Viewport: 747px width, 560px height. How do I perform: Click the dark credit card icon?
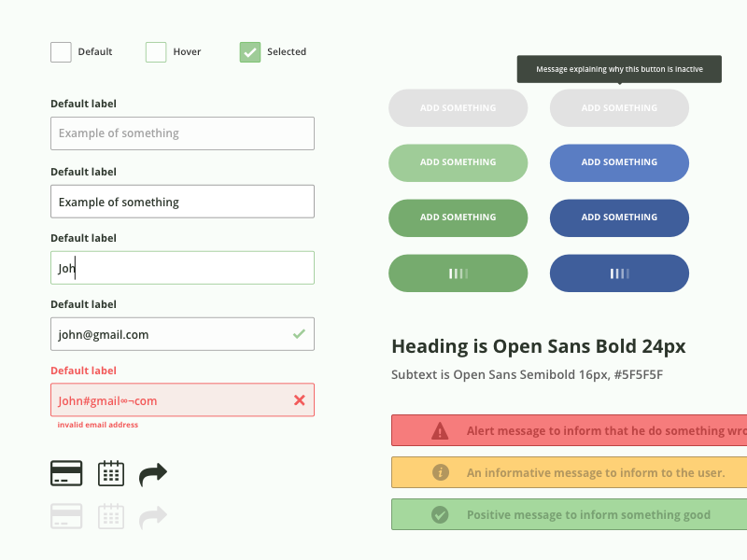pos(66,473)
